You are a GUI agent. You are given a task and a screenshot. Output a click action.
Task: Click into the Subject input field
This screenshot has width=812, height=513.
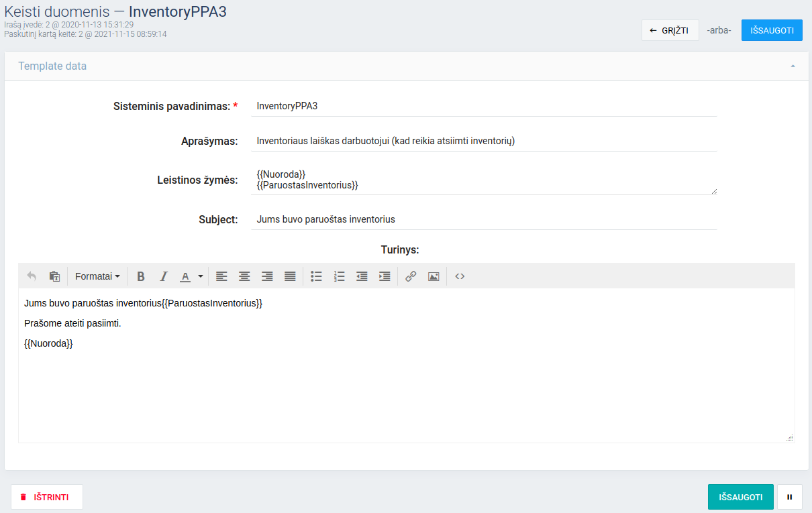coord(483,219)
